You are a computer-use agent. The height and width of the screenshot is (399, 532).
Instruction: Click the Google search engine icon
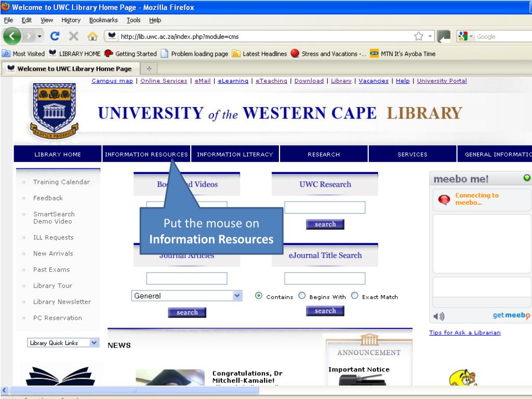(463, 36)
